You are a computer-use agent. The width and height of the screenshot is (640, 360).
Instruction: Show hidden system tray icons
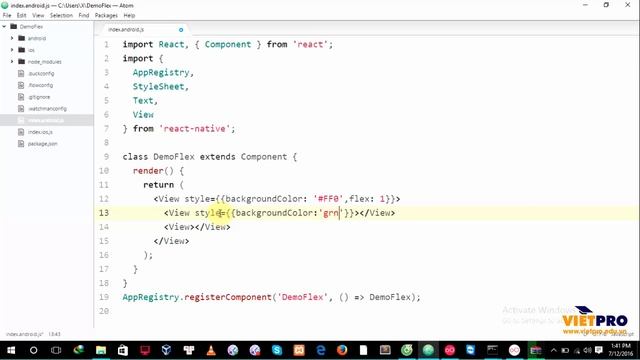(553, 350)
